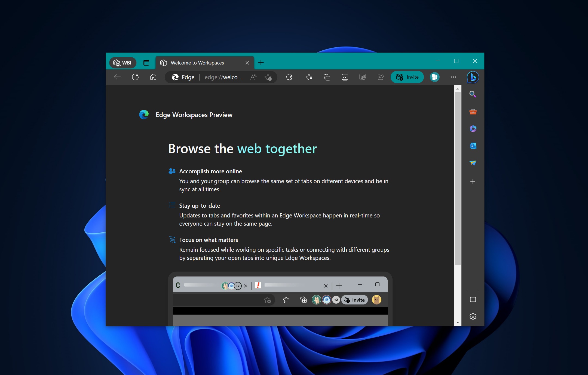This screenshot has height=375, width=588.
Task: Open the profile avatar menu
Action: click(435, 77)
